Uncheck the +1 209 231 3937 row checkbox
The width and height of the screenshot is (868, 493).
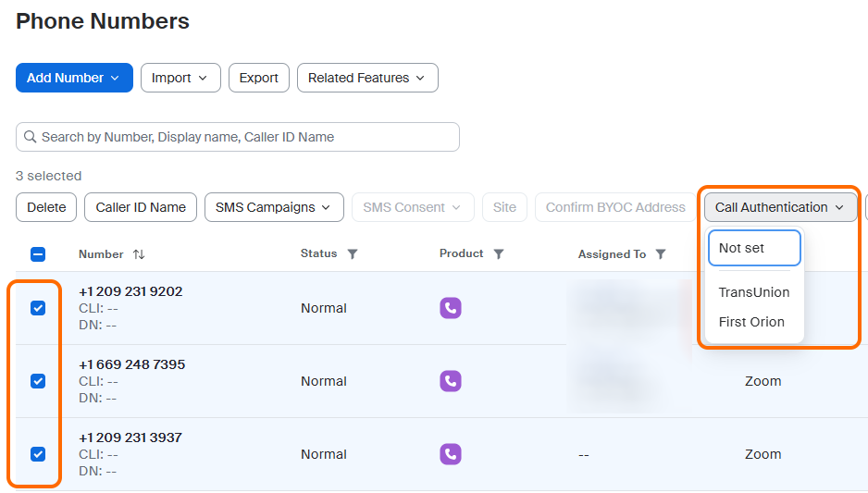pyautogui.click(x=38, y=454)
